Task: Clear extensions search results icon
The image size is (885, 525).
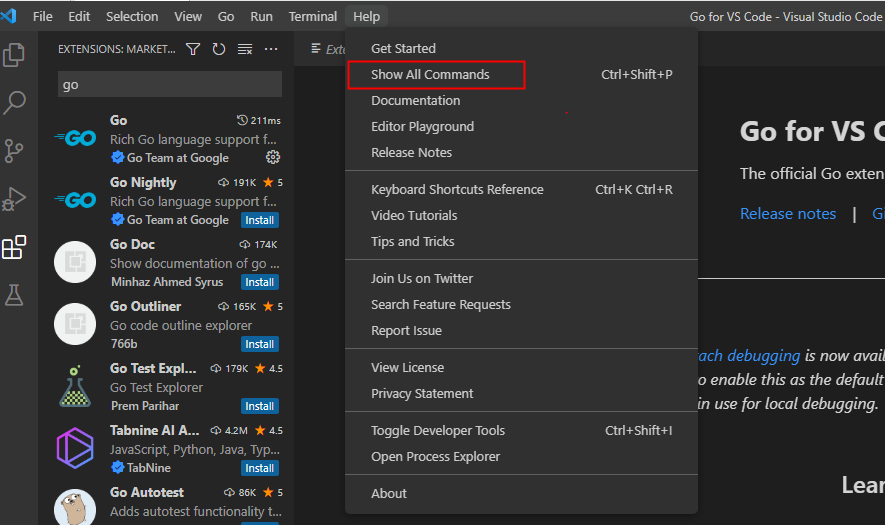Action: (x=245, y=49)
